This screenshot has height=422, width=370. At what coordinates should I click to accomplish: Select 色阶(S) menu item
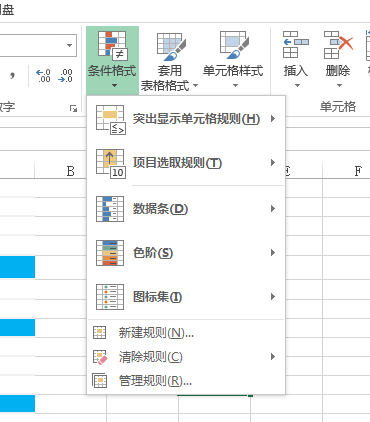click(x=186, y=253)
